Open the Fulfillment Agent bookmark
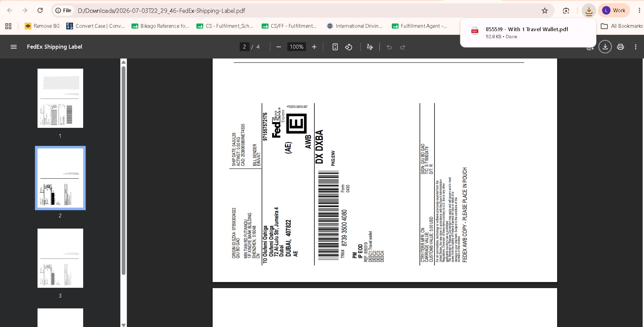Viewport: 644px width, 327px height. pos(419,26)
